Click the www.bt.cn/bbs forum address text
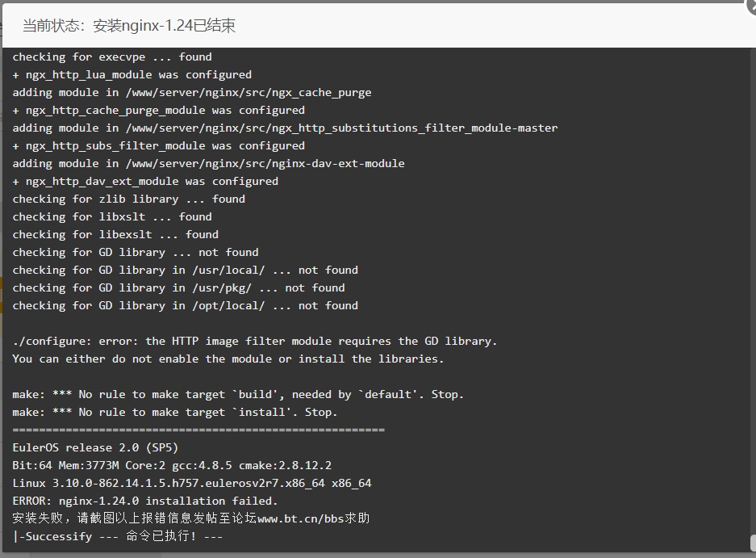The width and height of the screenshot is (756, 558). pyautogui.click(x=300, y=519)
